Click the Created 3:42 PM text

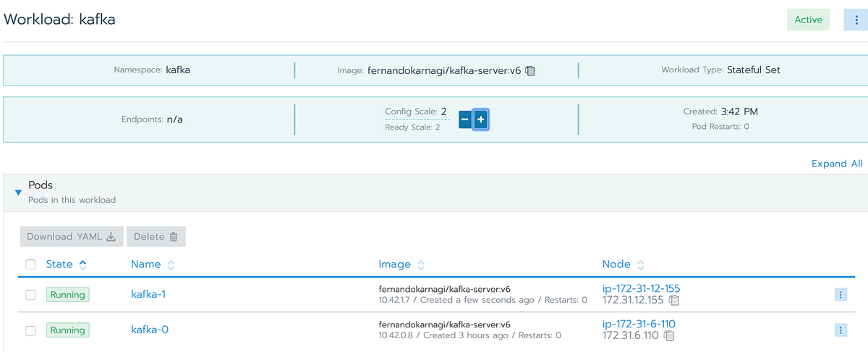pos(720,112)
